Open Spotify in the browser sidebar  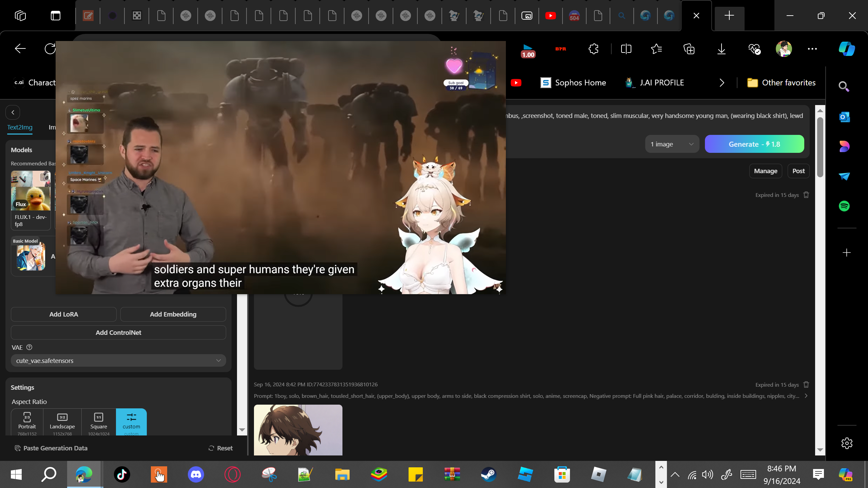point(844,206)
